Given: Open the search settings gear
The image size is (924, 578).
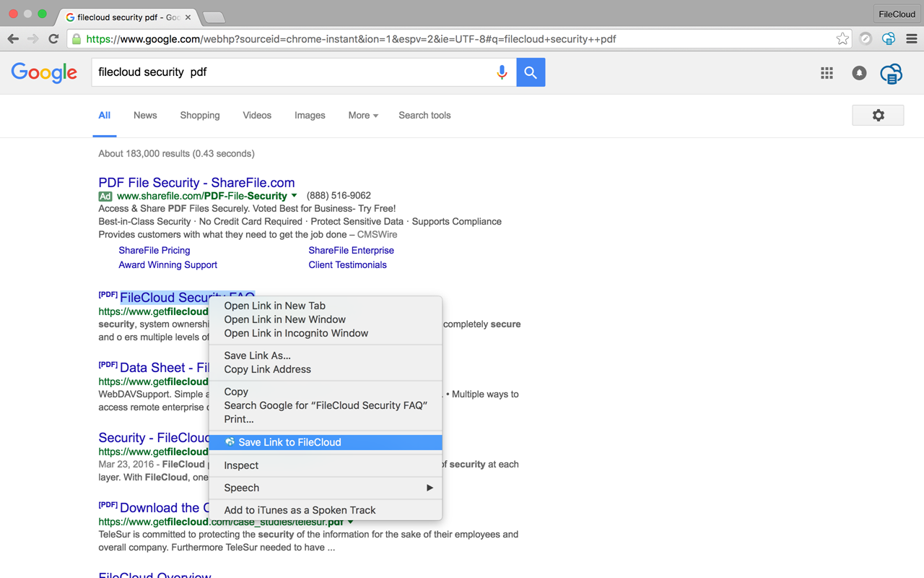Looking at the screenshot, I should (878, 115).
